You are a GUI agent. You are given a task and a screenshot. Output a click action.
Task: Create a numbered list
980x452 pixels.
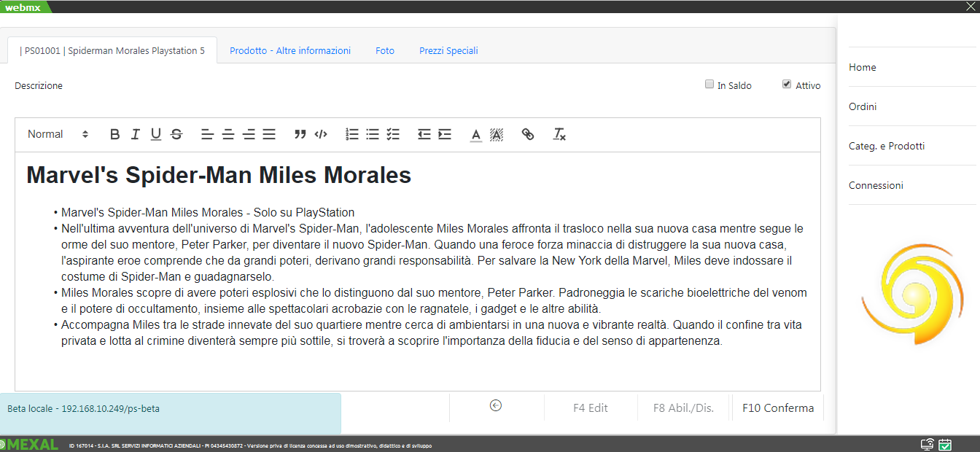click(x=352, y=134)
